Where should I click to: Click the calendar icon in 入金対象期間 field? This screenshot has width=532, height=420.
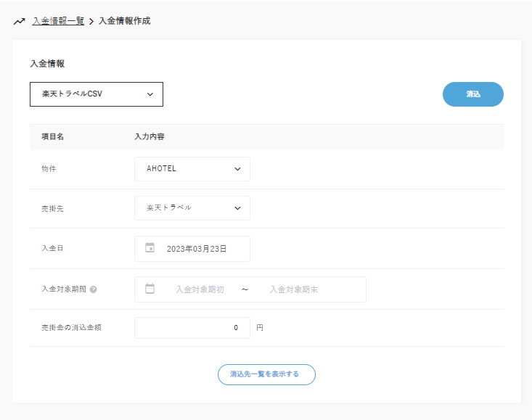tap(150, 289)
